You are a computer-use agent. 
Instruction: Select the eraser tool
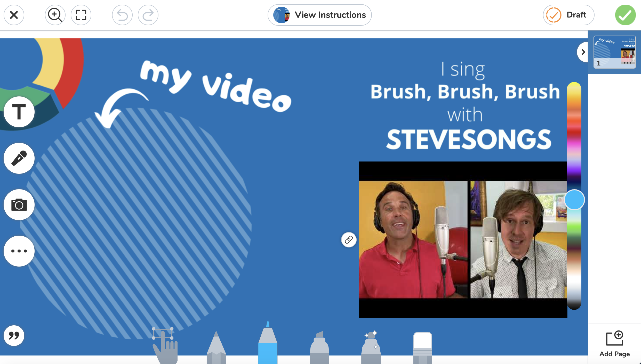click(423, 348)
